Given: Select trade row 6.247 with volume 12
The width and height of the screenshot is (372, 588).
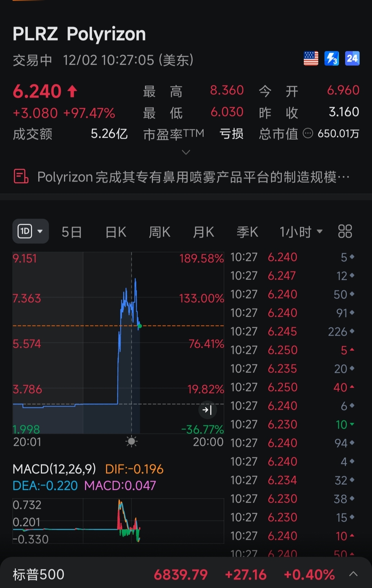Looking at the screenshot, I should 292,276.
